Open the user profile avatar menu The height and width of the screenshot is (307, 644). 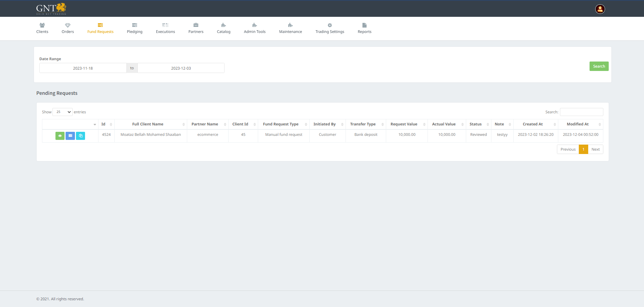point(600,9)
